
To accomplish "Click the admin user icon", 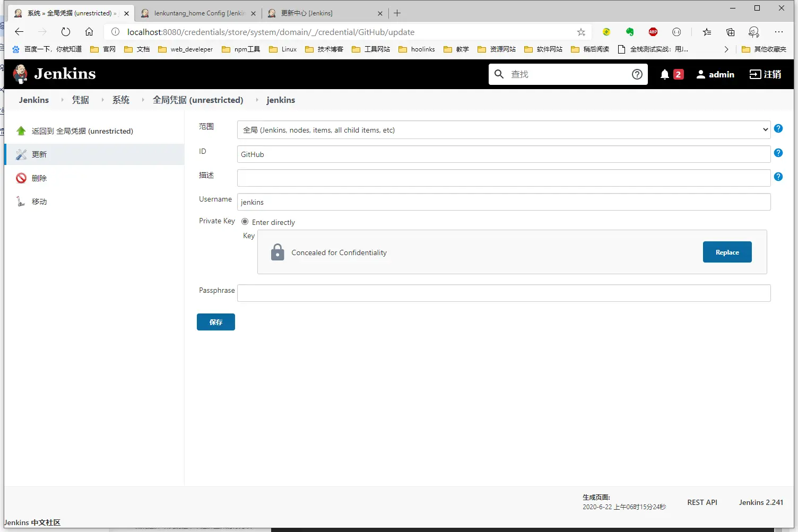I will point(701,74).
